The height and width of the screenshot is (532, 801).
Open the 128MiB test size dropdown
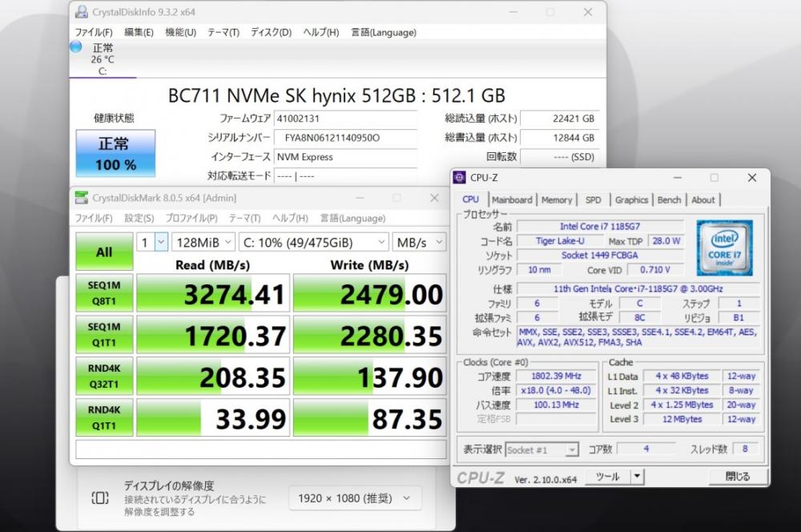pyautogui.click(x=203, y=242)
